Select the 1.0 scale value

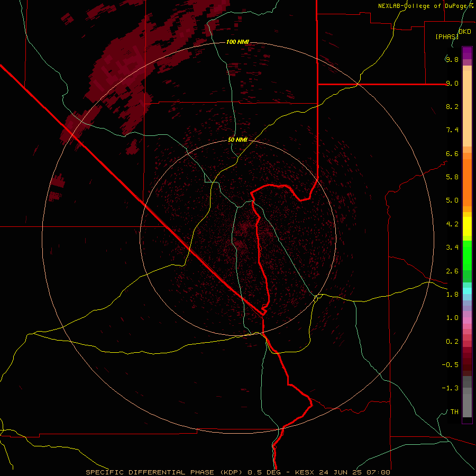click(452, 318)
